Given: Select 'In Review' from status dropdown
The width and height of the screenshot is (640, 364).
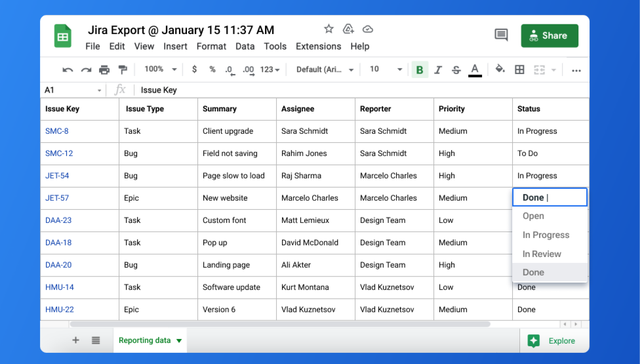Looking at the screenshot, I should (x=542, y=254).
